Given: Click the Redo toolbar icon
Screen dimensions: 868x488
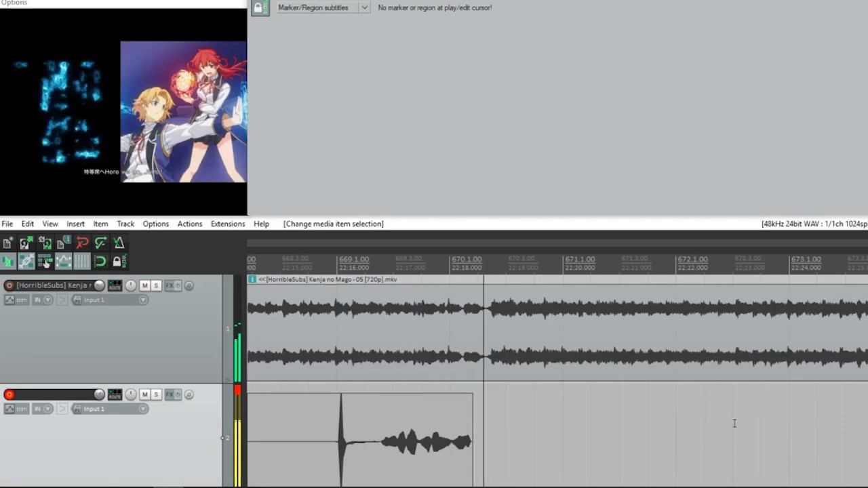Looking at the screenshot, I should [100, 243].
